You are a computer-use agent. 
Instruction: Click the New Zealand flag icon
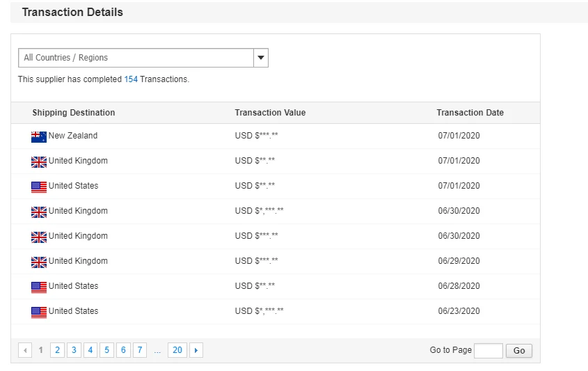pyautogui.click(x=39, y=137)
